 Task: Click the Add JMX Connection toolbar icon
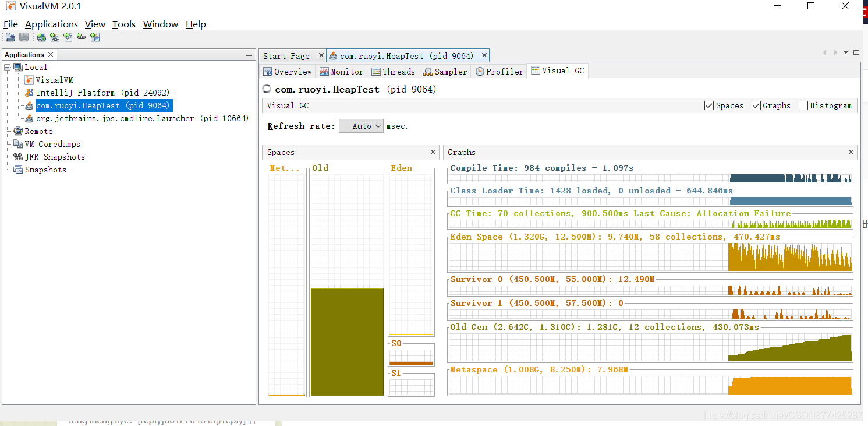pyautogui.click(x=55, y=37)
